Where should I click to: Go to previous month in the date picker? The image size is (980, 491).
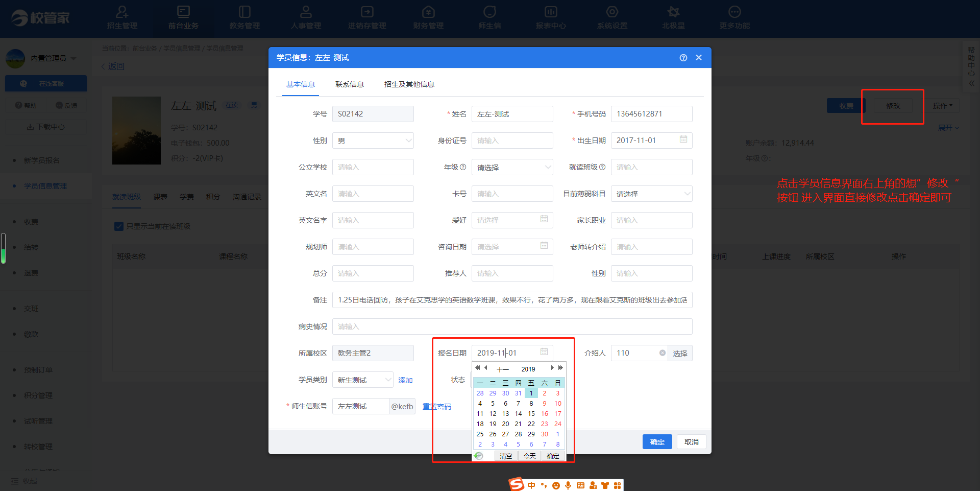point(486,368)
